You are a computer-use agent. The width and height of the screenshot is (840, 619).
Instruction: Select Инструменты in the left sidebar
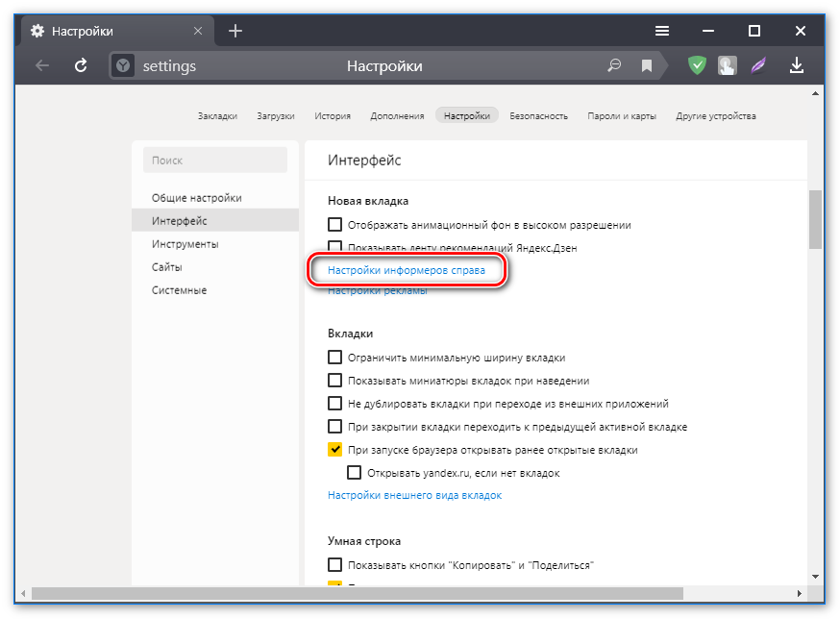[185, 244]
